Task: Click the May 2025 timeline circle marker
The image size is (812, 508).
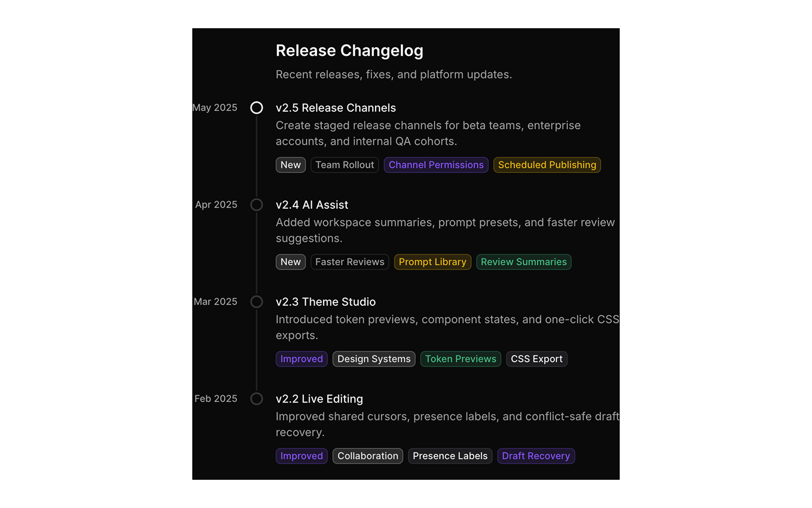Action: [257, 108]
